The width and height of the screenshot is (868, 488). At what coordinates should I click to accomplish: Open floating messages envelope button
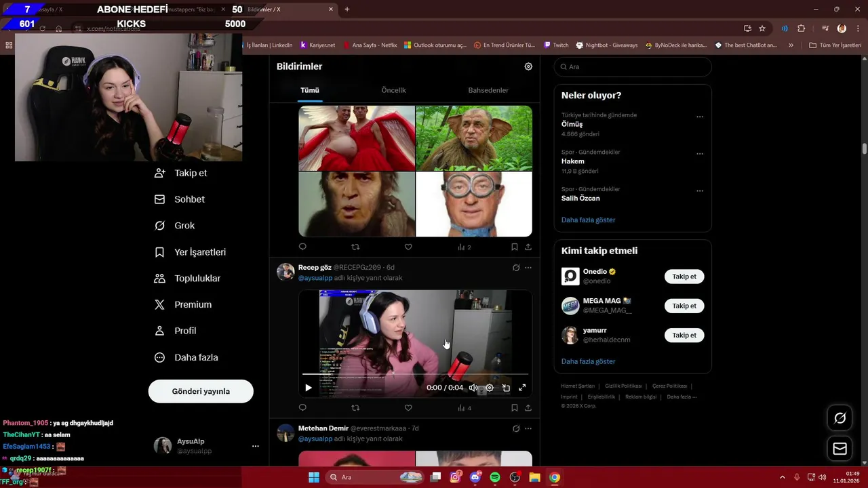840,449
